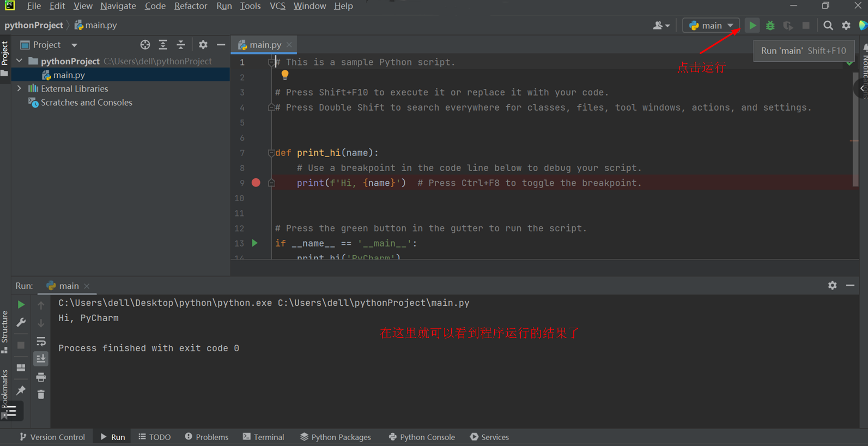The image size is (868, 446).
Task: Rerun main in the Run panel
Action: [x=21, y=305]
